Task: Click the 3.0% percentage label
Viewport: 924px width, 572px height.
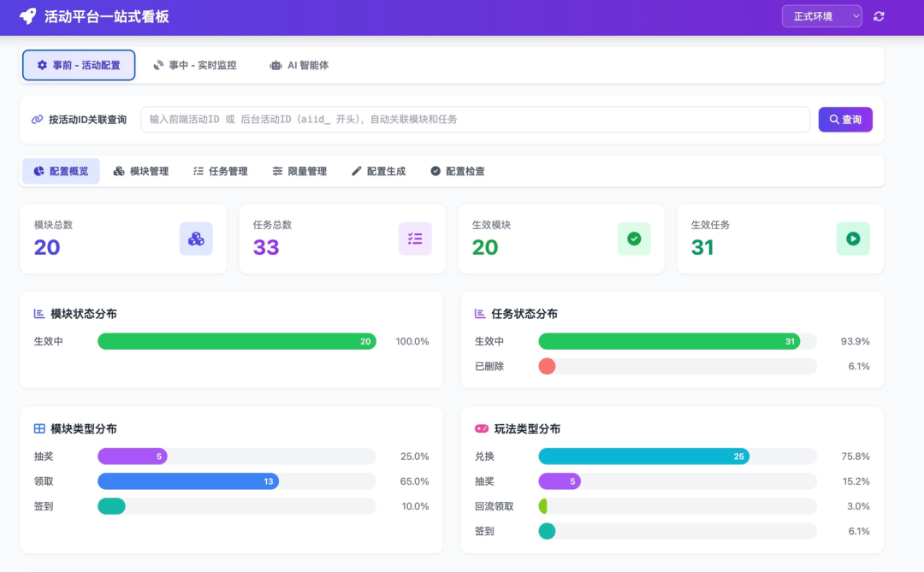Action: coord(859,506)
